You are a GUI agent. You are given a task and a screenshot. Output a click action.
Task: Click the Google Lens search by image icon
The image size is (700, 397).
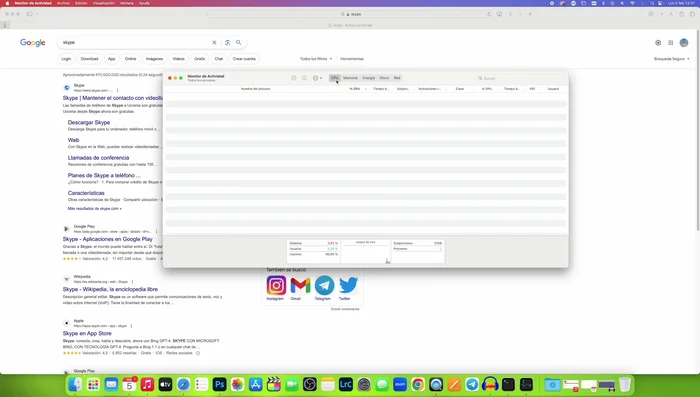coord(228,42)
